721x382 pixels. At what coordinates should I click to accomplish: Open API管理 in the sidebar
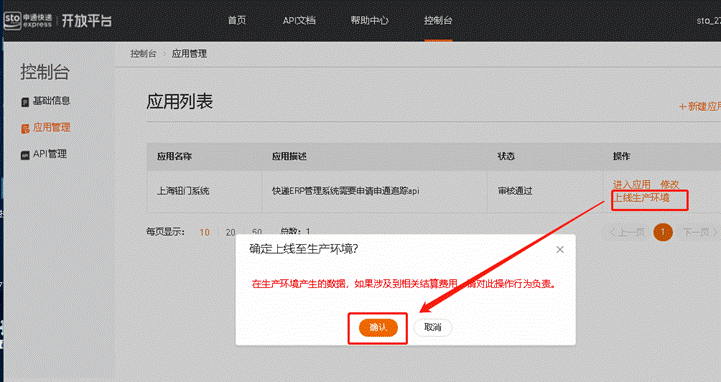[50, 154]
